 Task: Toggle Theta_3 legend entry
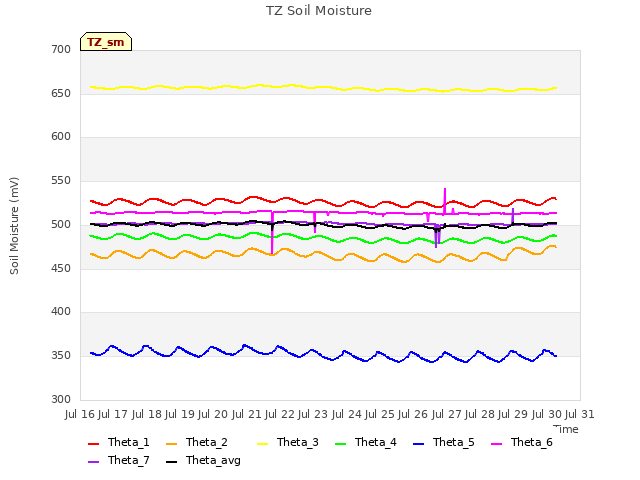pos(287,442)
